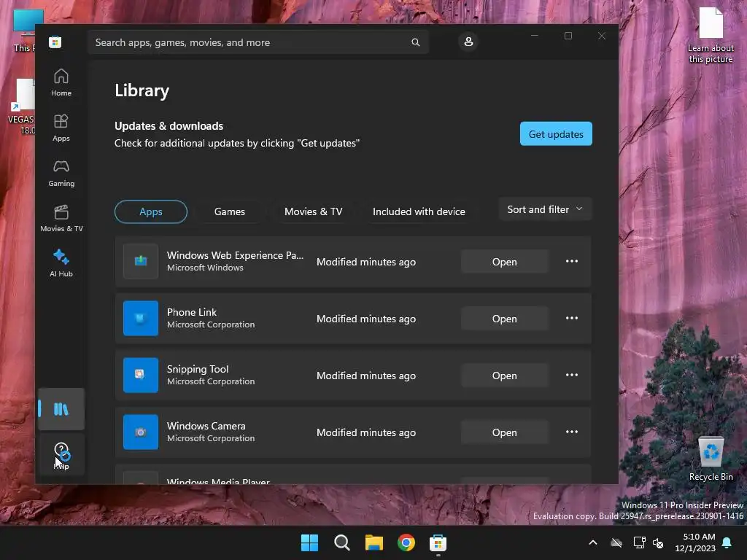Viewport: 747px width, 560px height.
Task: Open File Explorer from the taskbar
Action: tap(374, 542)
